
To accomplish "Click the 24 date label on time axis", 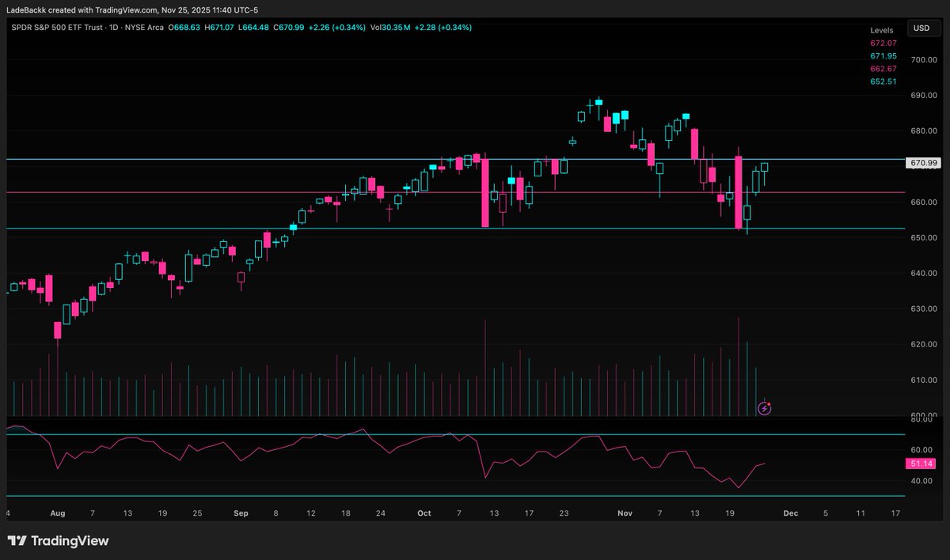I will 381,513.
